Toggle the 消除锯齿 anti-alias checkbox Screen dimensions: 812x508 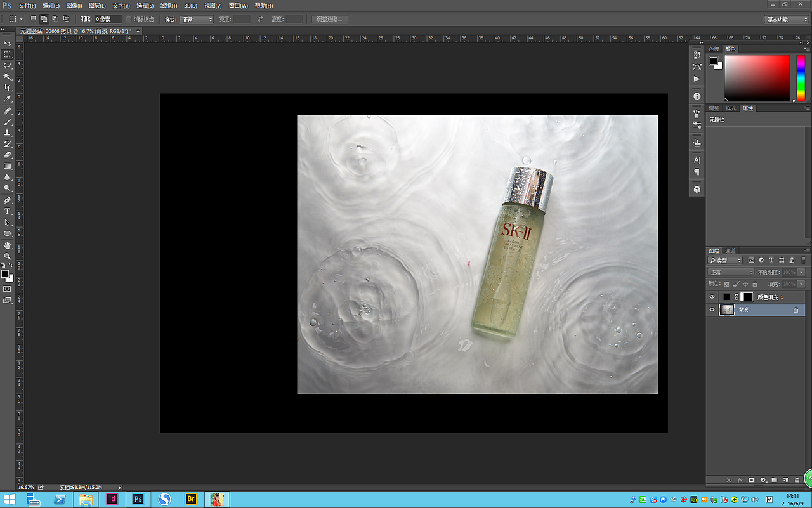129,20
